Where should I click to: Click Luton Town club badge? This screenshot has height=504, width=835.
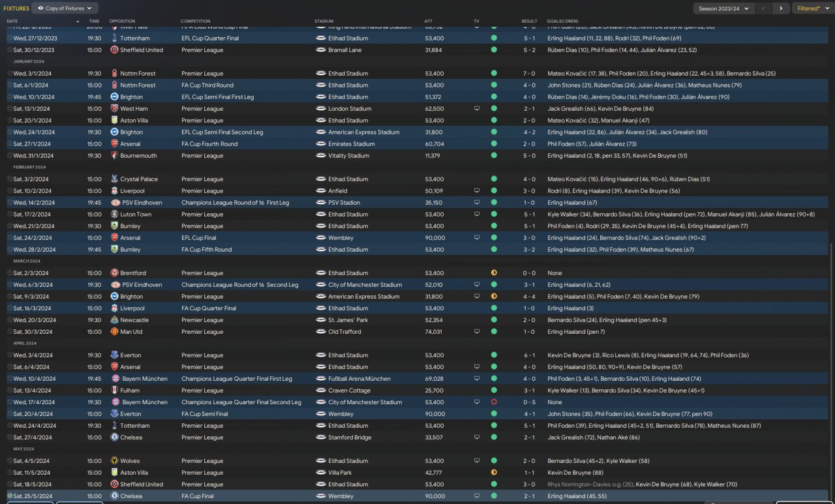(x=115, y=215)
